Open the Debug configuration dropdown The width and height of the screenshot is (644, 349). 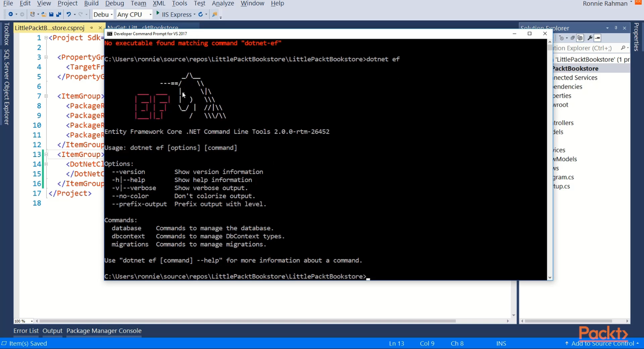tap(103, 14)
